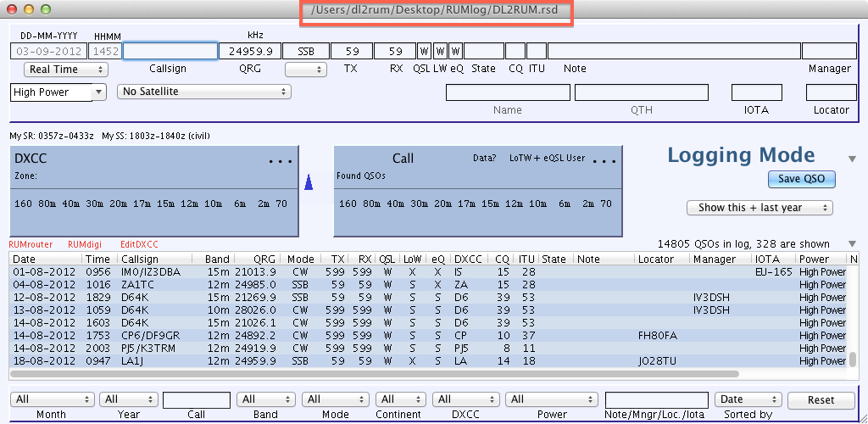
Task: Click the State input field
Action: coord(484,51)
